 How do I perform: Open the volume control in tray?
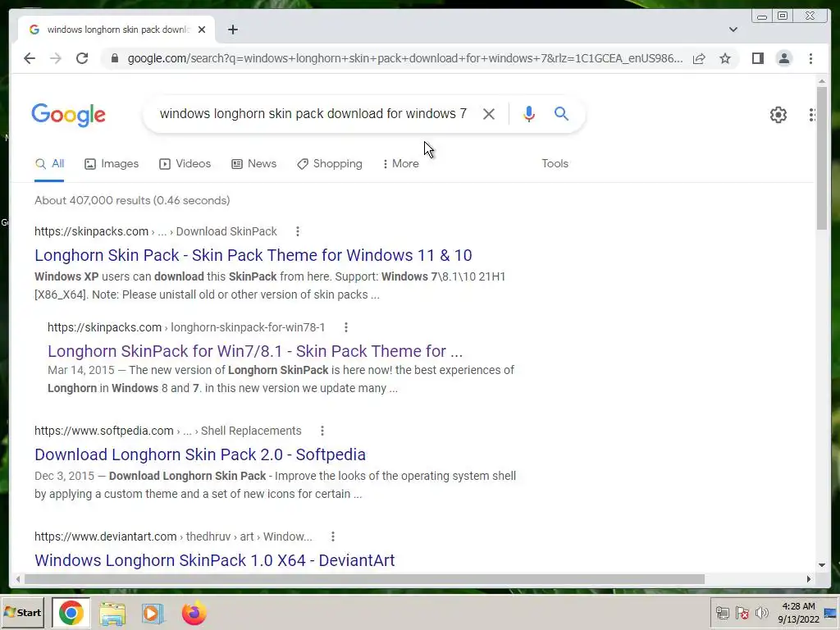(761, 613)
